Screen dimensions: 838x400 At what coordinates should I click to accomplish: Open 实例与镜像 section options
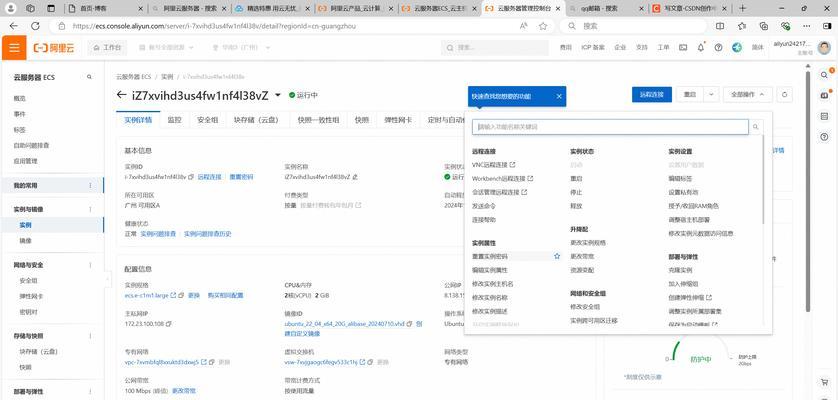click(x=90, y=209)
